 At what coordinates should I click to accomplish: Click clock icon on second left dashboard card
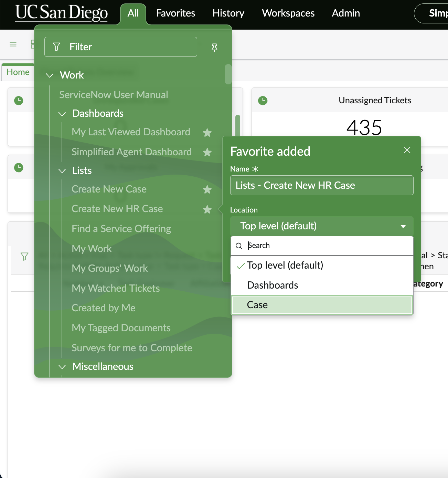coord(19,168)
